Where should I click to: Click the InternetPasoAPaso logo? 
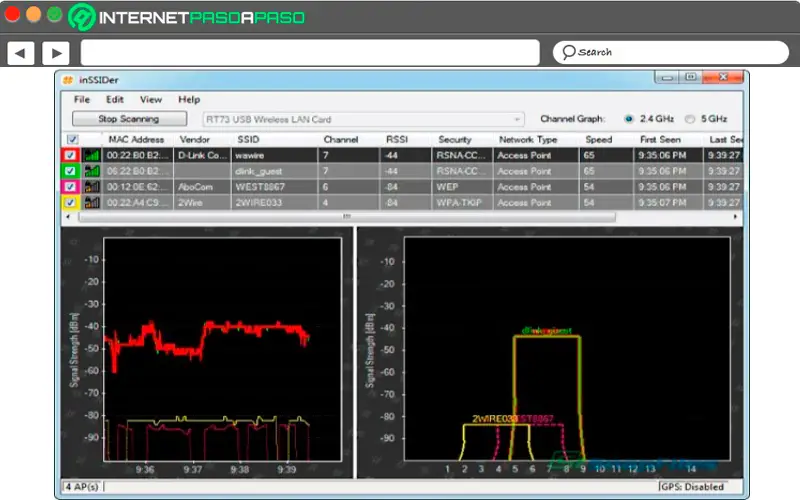[187, 17]
